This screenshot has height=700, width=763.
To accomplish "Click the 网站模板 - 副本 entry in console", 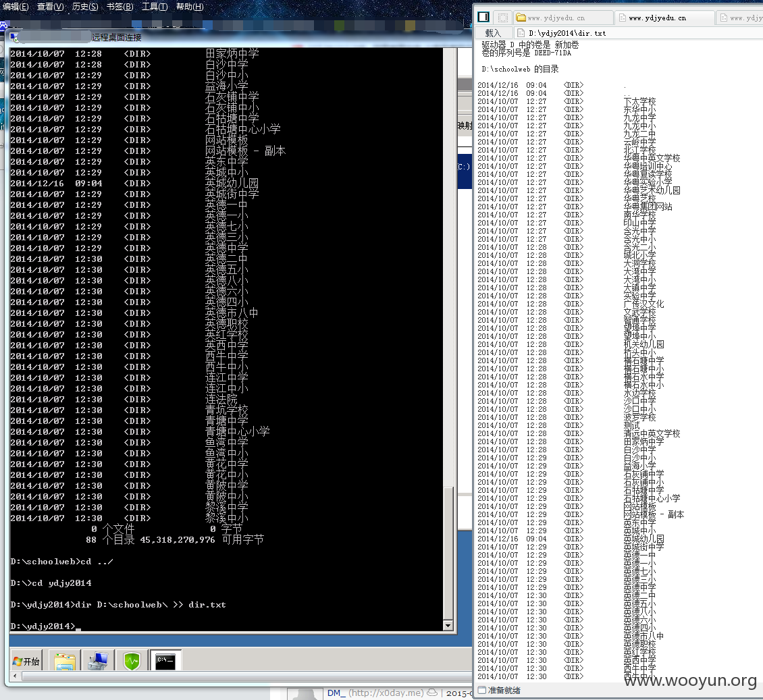I will 245,151.
